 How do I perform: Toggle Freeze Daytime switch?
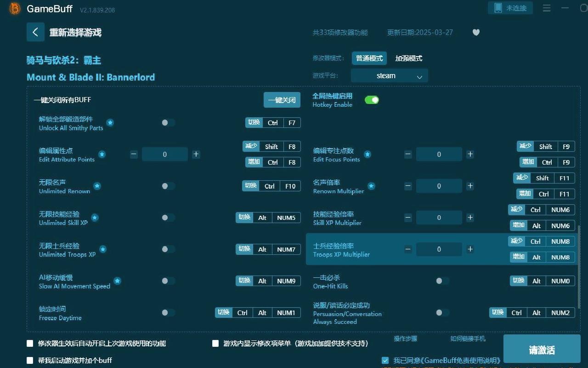coord(168,313)
